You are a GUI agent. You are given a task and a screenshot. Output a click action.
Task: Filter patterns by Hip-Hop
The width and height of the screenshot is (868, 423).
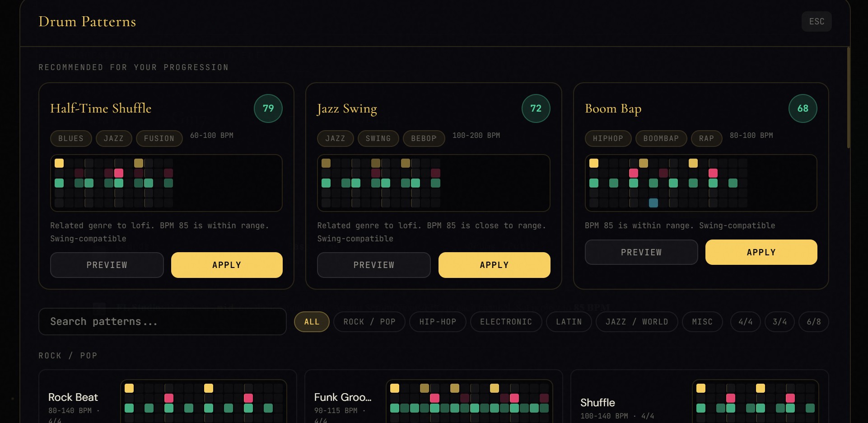438,322
